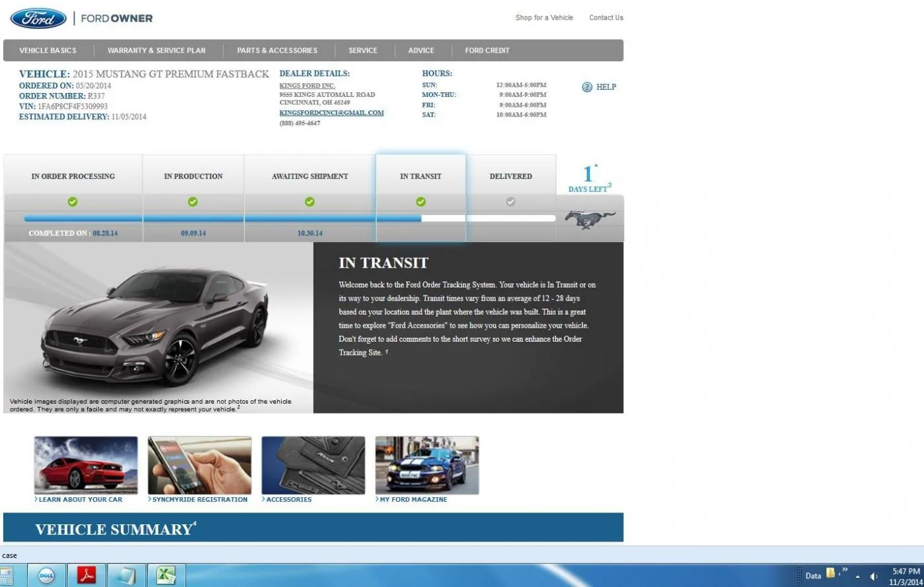The height and width of the screenshot is (587, 924).
Task: Click the kingsfordcinci@gmail.com email link
Action: (x=331, y=113)
